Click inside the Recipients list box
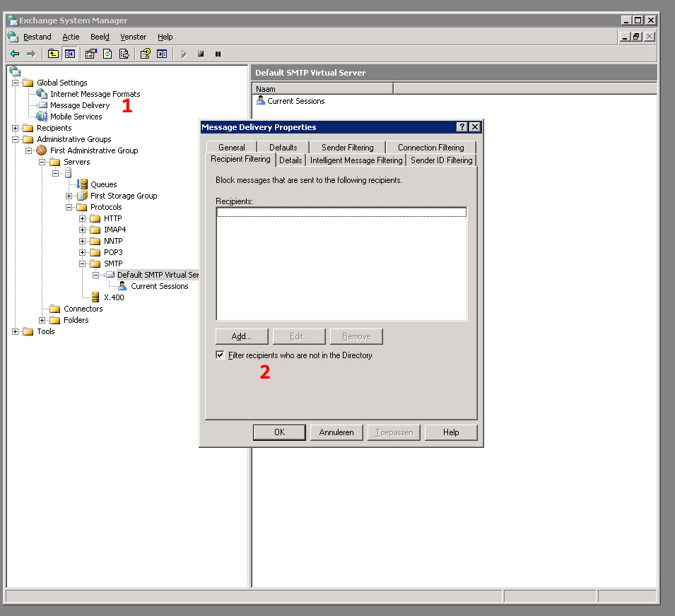This screenshot has height=616, width=675. pyautogui.click(x=341, y=263)
